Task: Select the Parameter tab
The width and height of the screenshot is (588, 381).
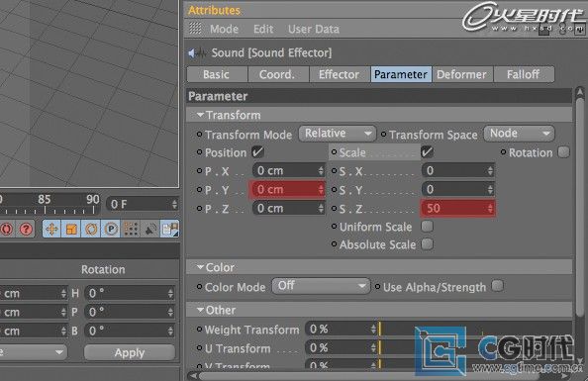Action: pos(401,74)
